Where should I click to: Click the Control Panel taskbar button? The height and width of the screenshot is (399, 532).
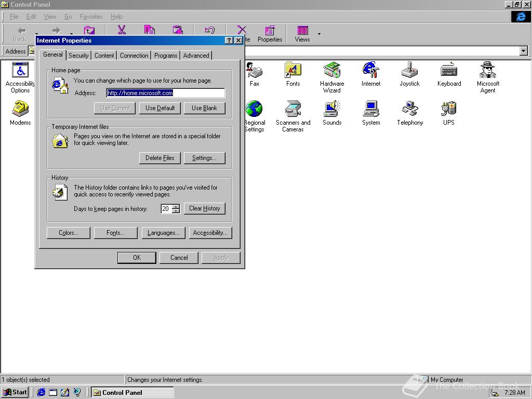click(x=132, y=393)
